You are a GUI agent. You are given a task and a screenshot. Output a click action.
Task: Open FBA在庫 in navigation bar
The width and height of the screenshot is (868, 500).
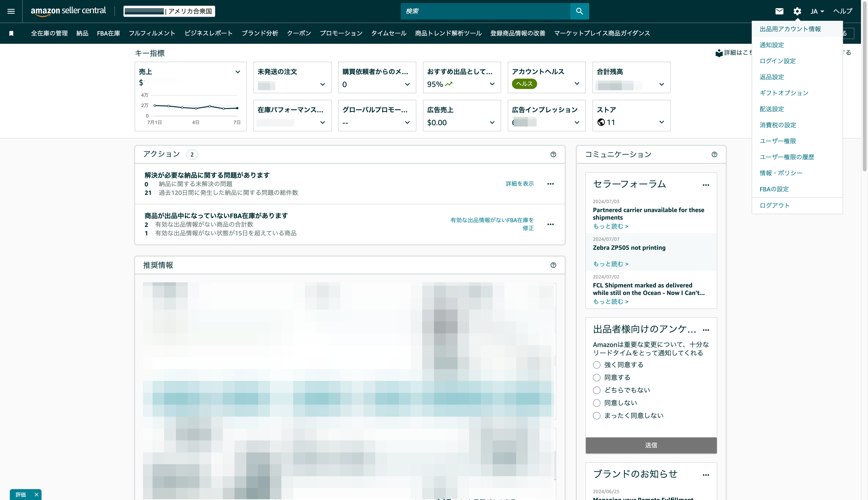[x=108, y=33]
